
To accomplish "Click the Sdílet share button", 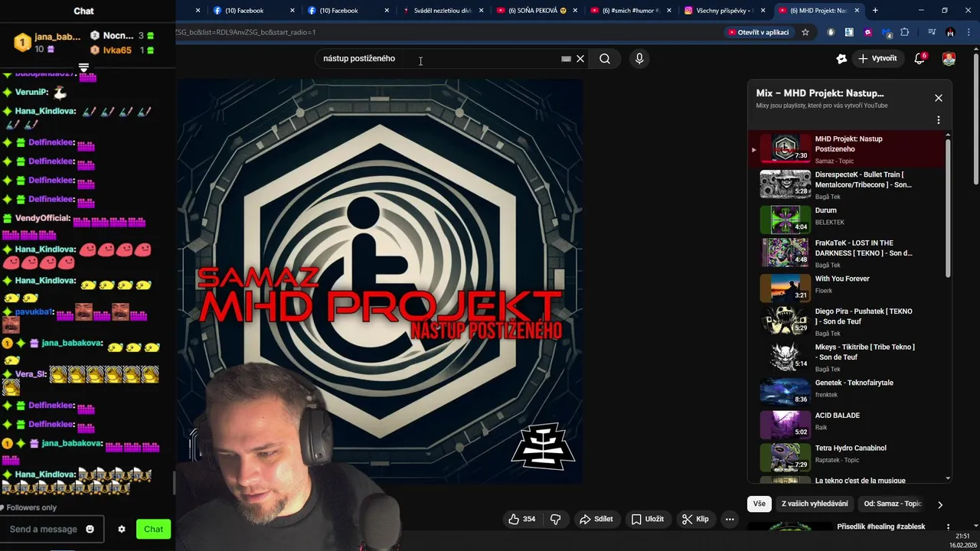I will [x=596, y=519].
